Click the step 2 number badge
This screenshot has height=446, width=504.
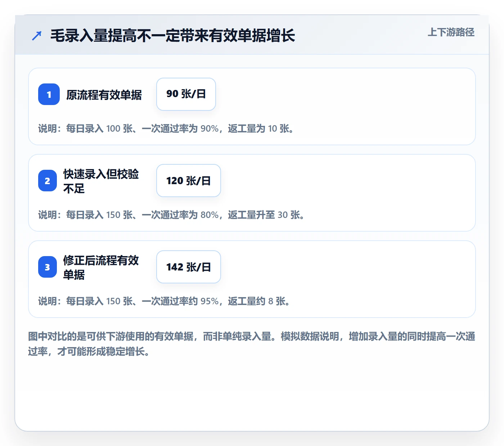click(48, 181)
